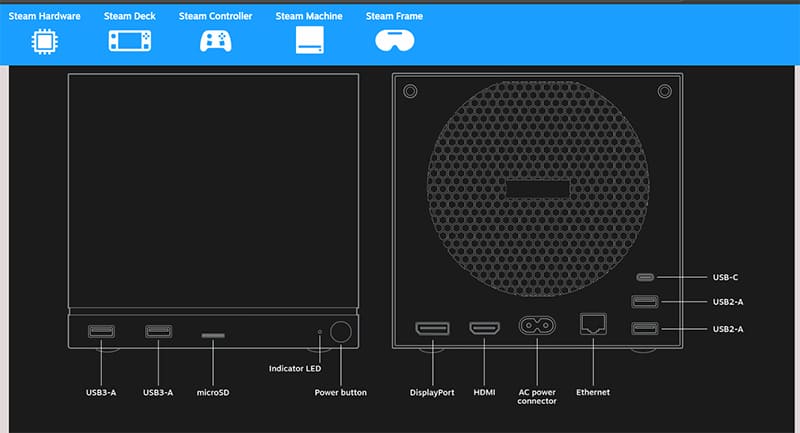Click the AC power connector socket
Screen dimensions: 800x433
[x=537, y=325]
